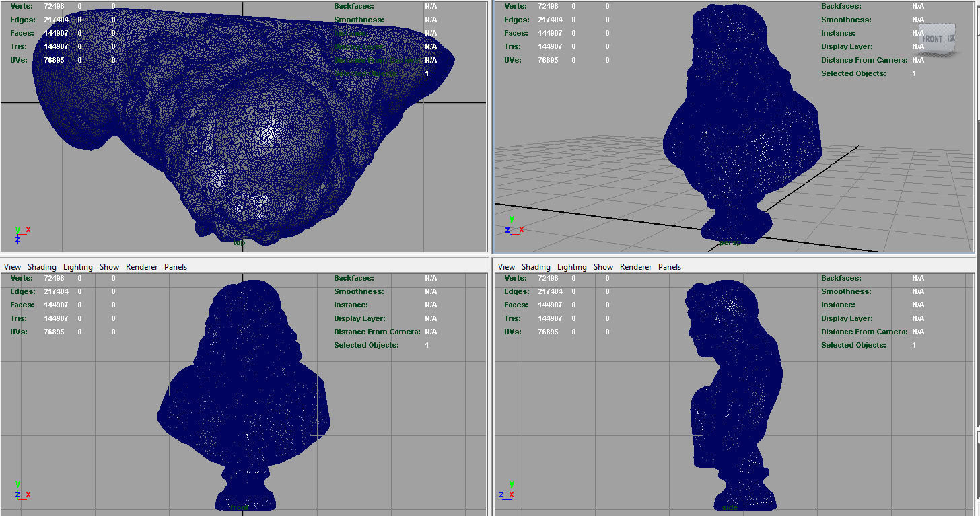Open the View menu in front view panel
Screen dimensions: 980x516
coord(12,267)
